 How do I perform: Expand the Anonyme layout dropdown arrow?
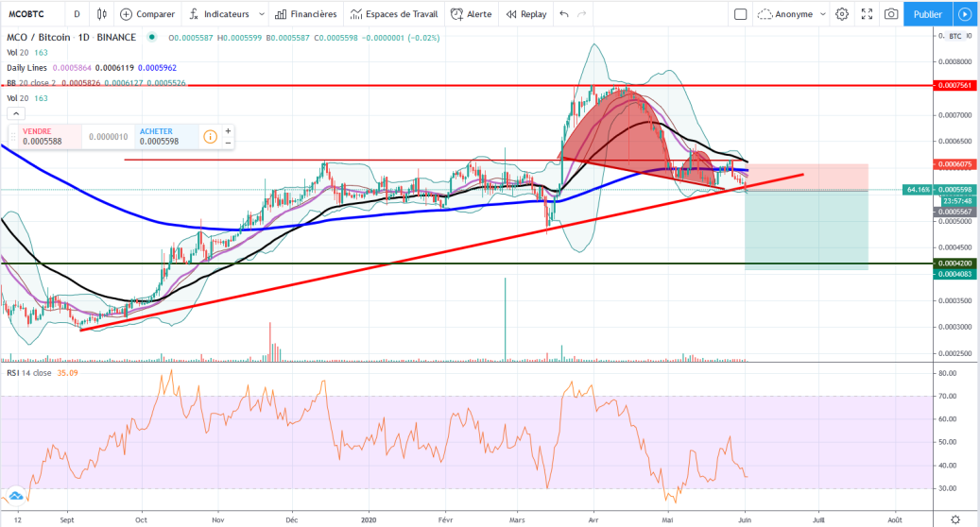click(x=822, y=14)
